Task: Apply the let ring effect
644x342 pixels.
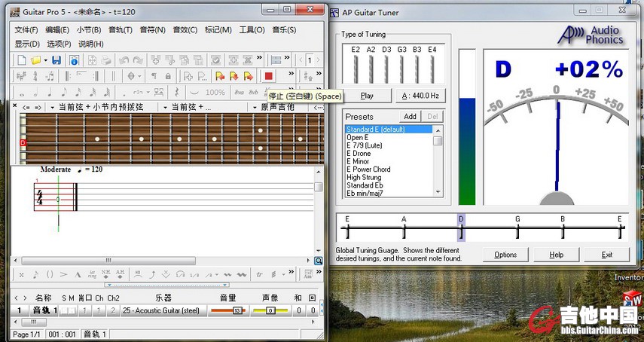Action: pyautogui.click(x=92, y=274)
